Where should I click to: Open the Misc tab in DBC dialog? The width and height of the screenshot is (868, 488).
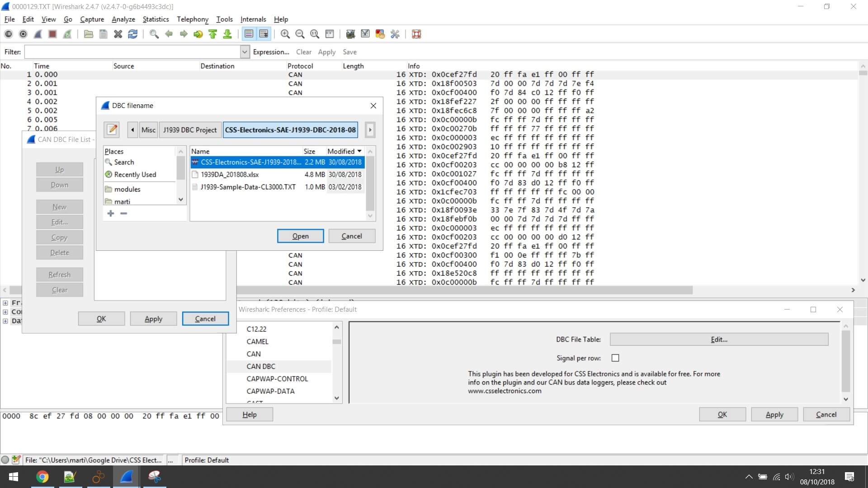click(148, 129)
